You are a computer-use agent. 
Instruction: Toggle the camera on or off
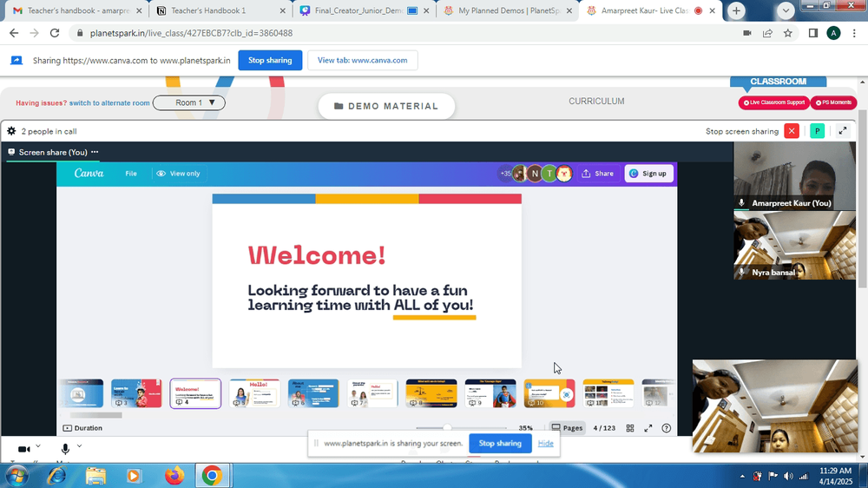(x=23, y=449)
